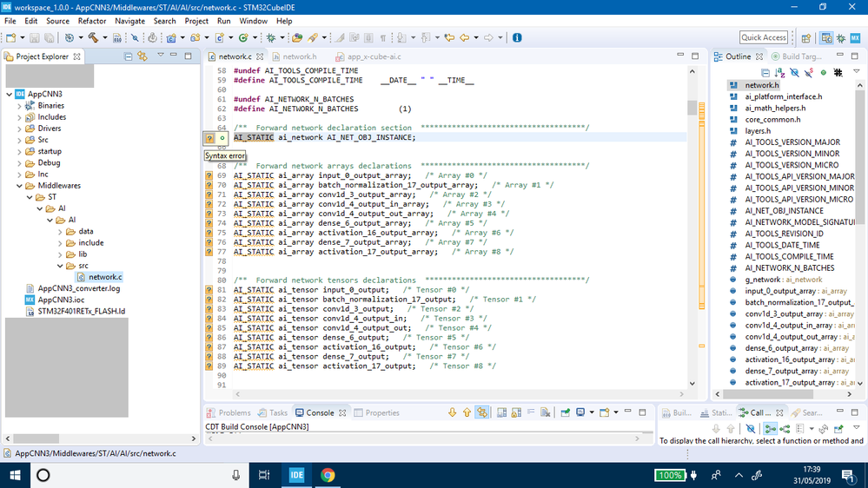Toggle Hide Inactive Elements in Outline
The width and height of the screenshot is (868, 488).
(838, 72)
